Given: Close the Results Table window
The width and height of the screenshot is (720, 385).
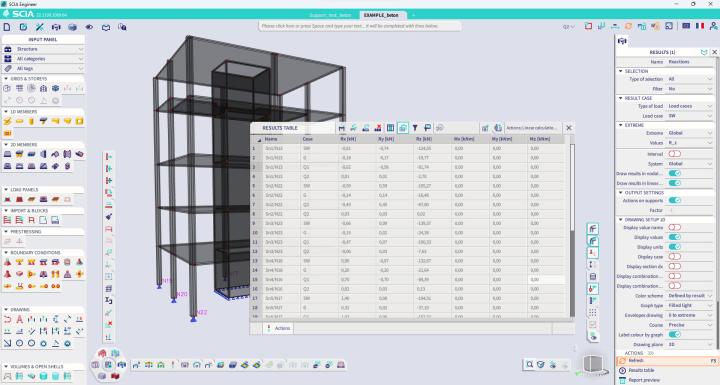Looking at the screenshot, I should click(x=569, y=128).
